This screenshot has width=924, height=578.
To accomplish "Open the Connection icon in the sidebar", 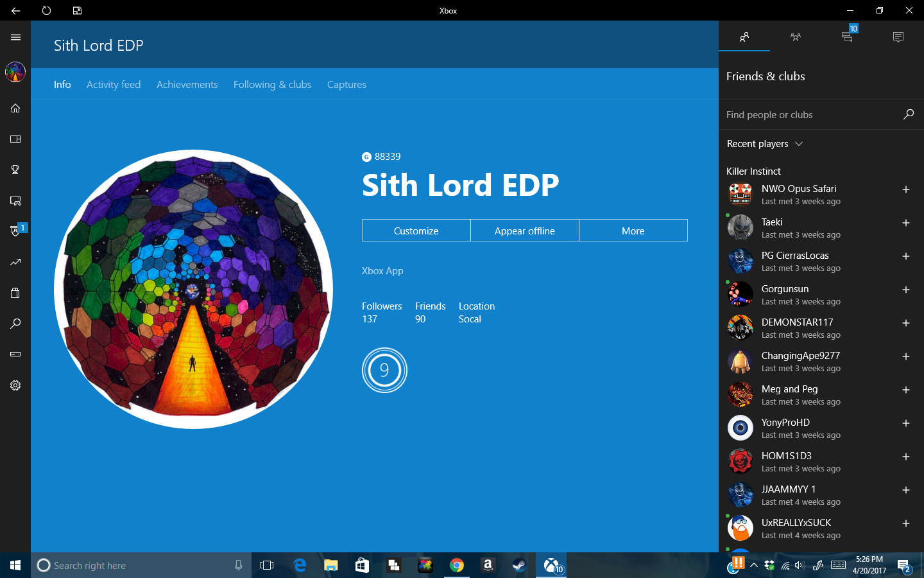I will tap(15, 355).
